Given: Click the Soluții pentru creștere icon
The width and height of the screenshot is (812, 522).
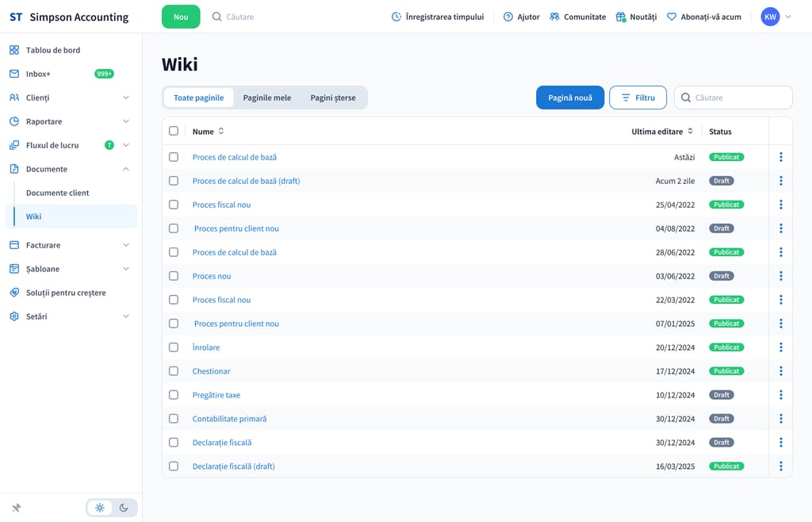Looking at the screenshot, I should click(14, 293).
